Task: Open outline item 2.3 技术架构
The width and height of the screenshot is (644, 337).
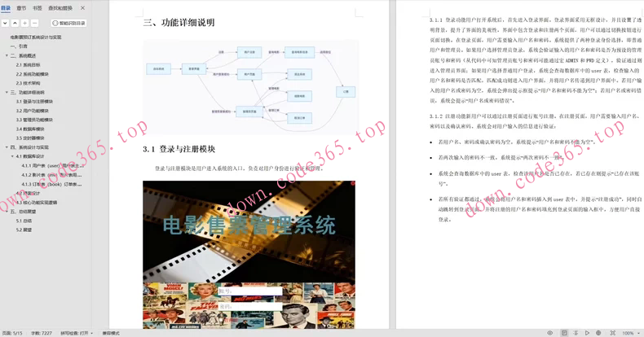Action: (x=29, y=83)
